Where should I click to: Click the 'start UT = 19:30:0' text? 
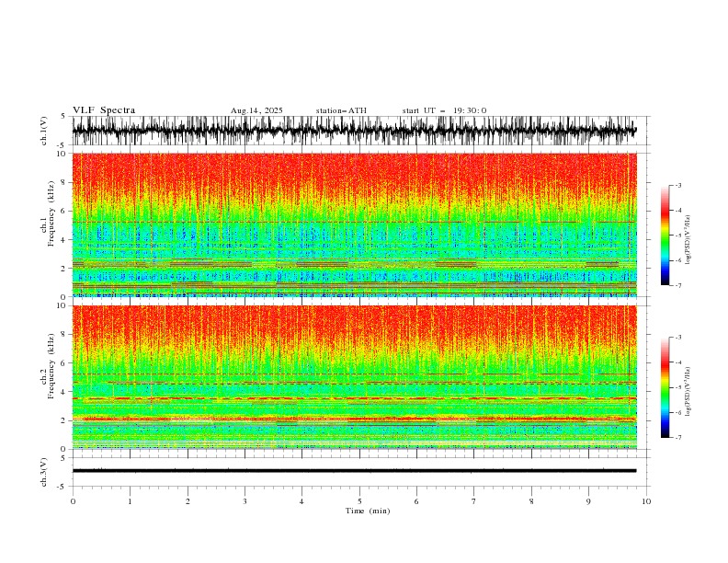(x=444, y=110)
